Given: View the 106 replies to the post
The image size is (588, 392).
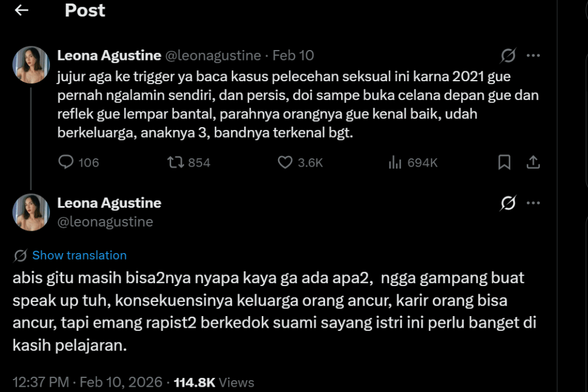Looking at the screenshot, I should [78, 162].
